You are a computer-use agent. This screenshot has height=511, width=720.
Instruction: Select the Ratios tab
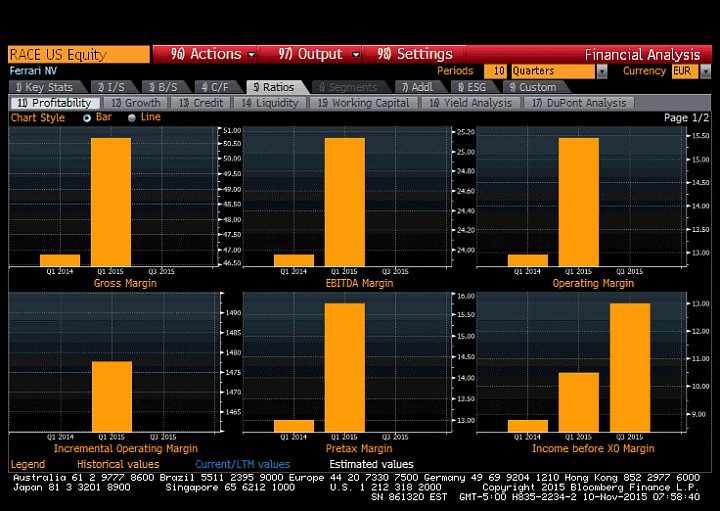pyautogui.click(x=277, y=87)
